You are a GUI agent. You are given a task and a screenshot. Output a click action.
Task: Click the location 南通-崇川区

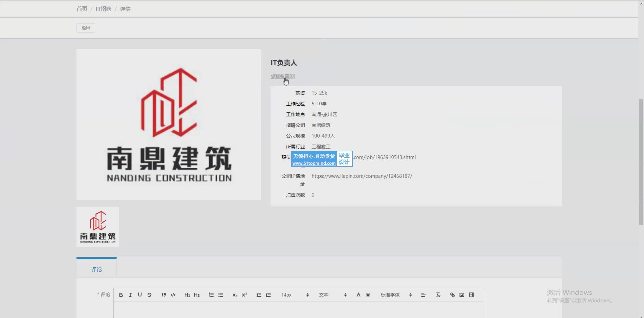(x=324, y=114)
